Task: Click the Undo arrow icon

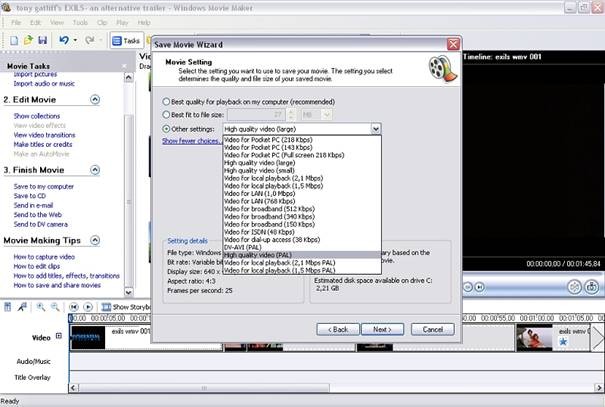Action: [x=64, y=40]
